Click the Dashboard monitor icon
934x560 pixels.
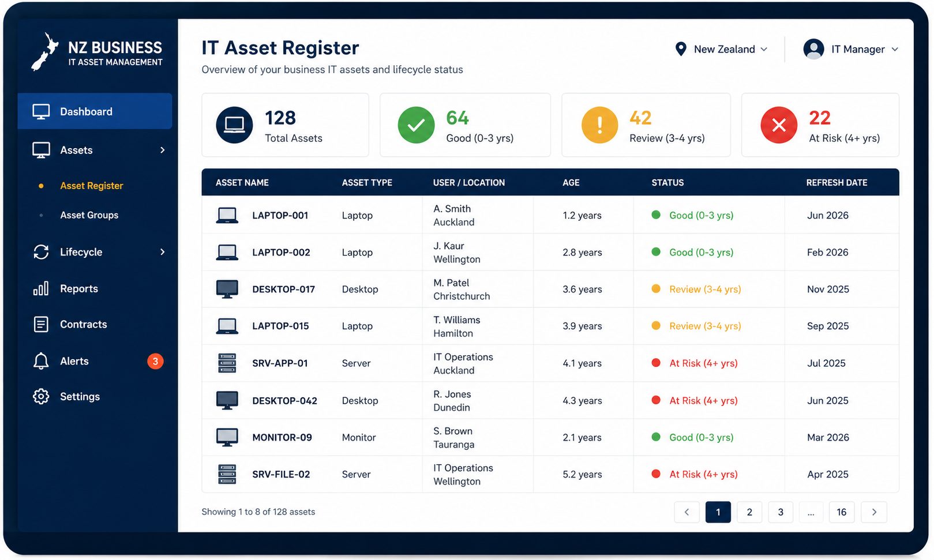(x=41, y=111)
